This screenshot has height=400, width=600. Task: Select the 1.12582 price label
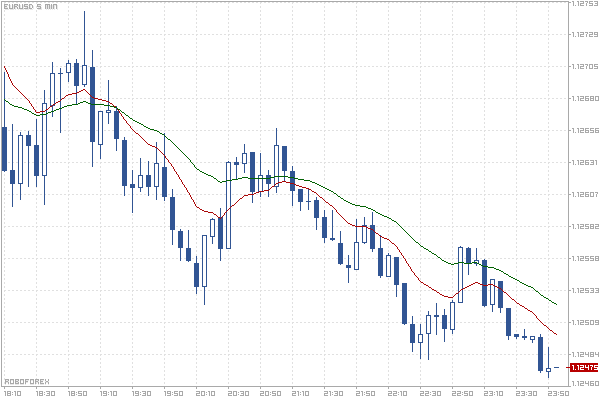pyautogui.click(x=585, y=227)
